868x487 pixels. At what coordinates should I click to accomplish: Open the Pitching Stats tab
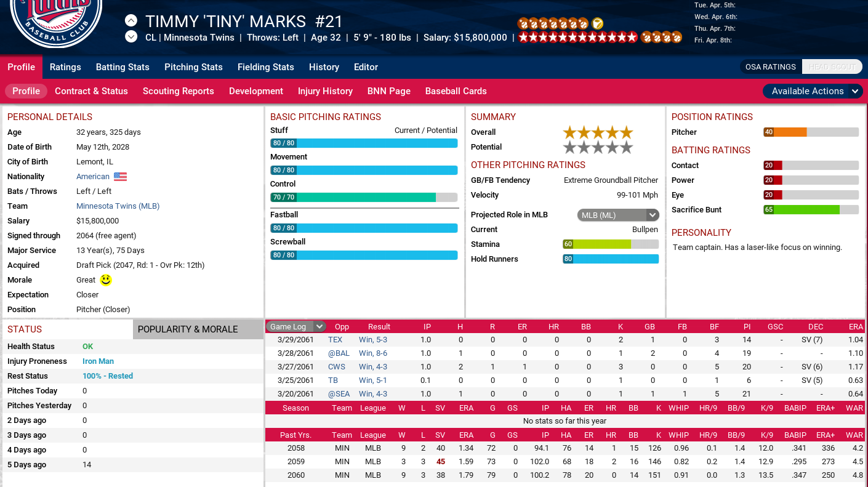pyautogui.click(x=193, y=67)
